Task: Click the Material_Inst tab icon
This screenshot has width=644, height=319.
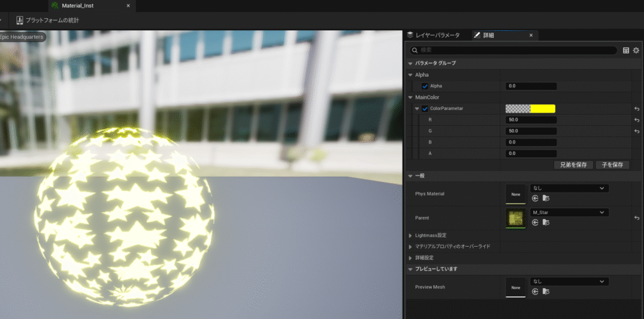Action: point(55,6)
